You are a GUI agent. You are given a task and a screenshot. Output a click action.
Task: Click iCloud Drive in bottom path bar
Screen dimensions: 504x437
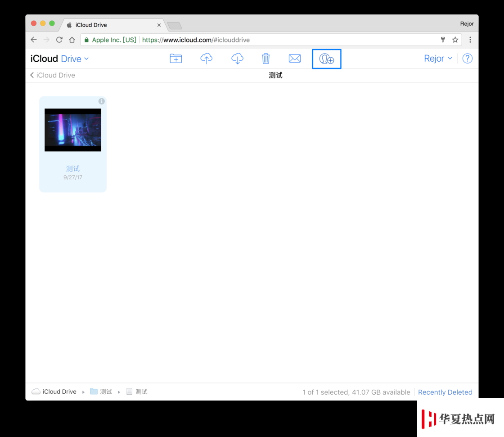point(54,391)
